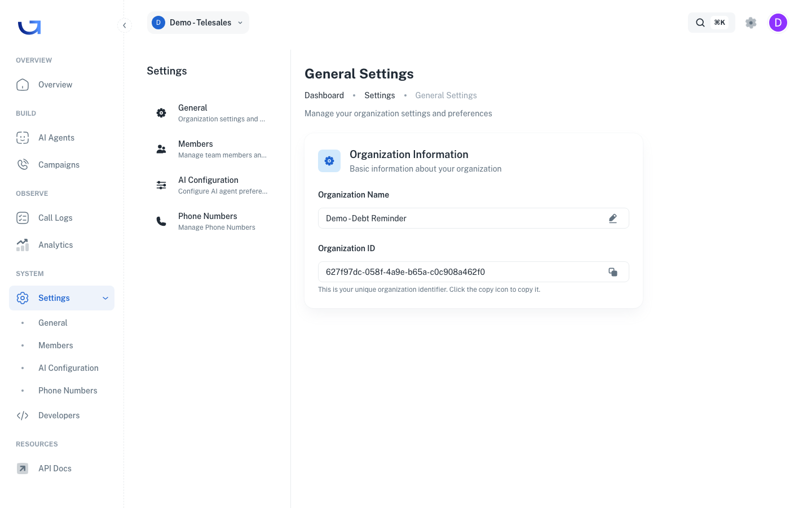This screenshot has height=508, width=812.
Task: Click the Phone Numbers handset icon
Action: (x=161, y=221)
